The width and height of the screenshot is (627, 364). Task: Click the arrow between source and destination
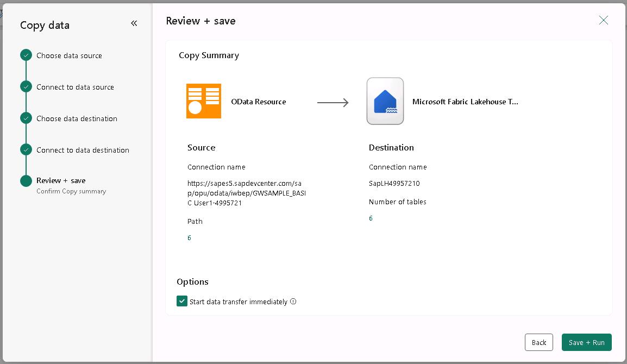(333, 102)
